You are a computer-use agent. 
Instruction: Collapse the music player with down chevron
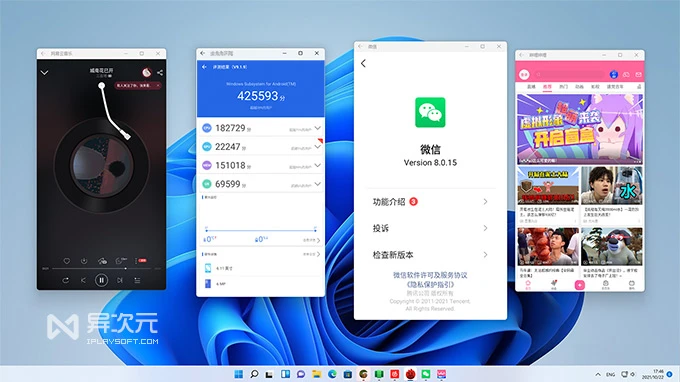45,72
